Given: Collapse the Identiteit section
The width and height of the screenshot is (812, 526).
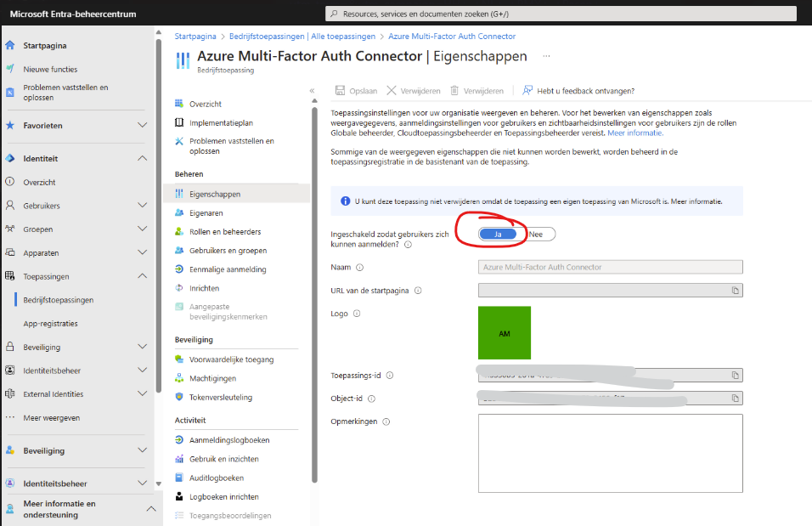Looking at the screenshot, I should (x=143, y=159).
